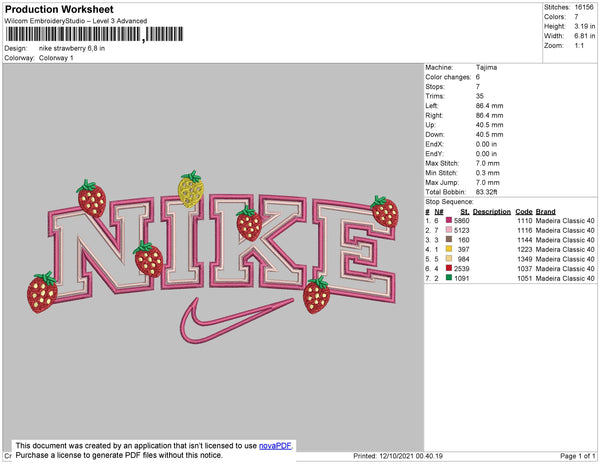The width and height of the screenshot is (600, 464).
Task: Click 'Madeira Classic 40' in the code 1051 row
Action: [565, 278]
